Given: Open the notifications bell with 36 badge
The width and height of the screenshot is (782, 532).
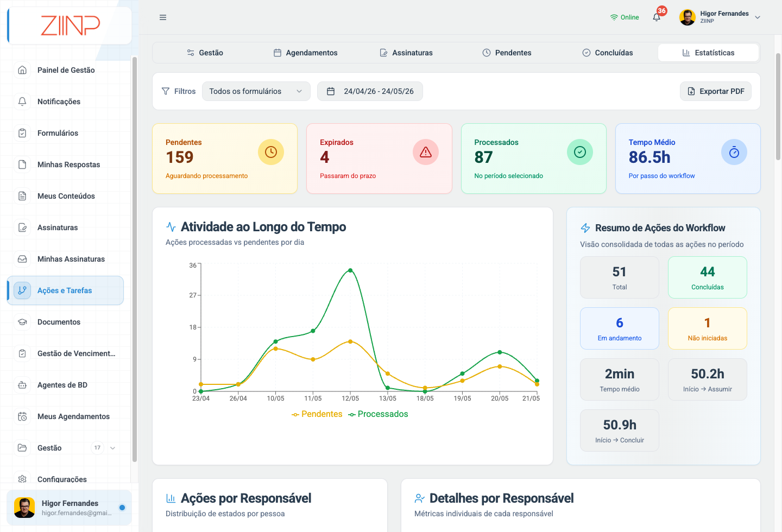Looking at the screenshot, I should click(657, 17).
